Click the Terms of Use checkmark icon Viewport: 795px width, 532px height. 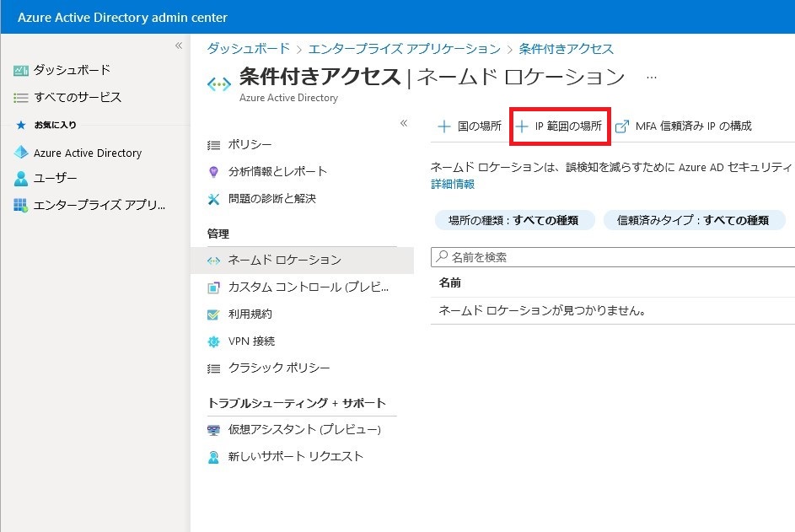click(x=213, y=314)
